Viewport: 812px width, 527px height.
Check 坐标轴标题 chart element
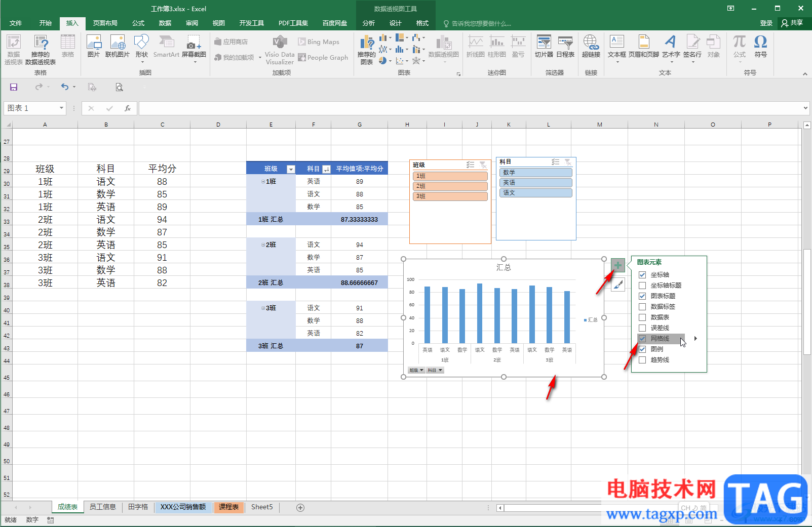pos(642,286)
